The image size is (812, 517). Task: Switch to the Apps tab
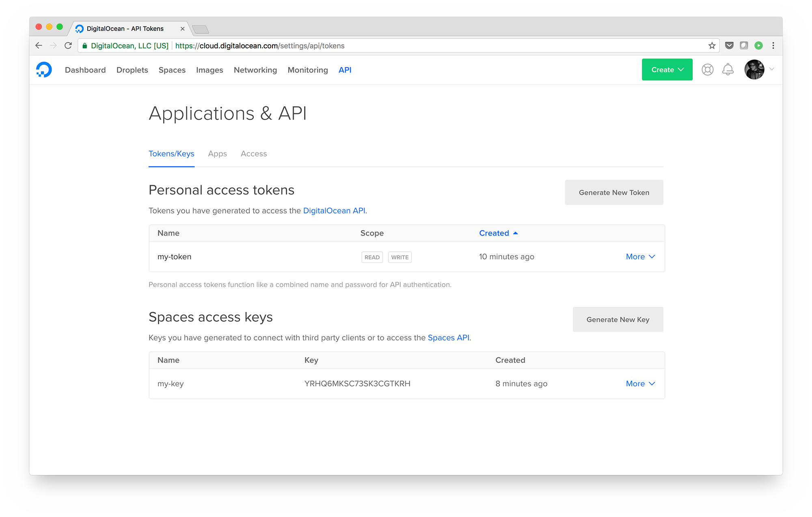(x=217, y=154)
